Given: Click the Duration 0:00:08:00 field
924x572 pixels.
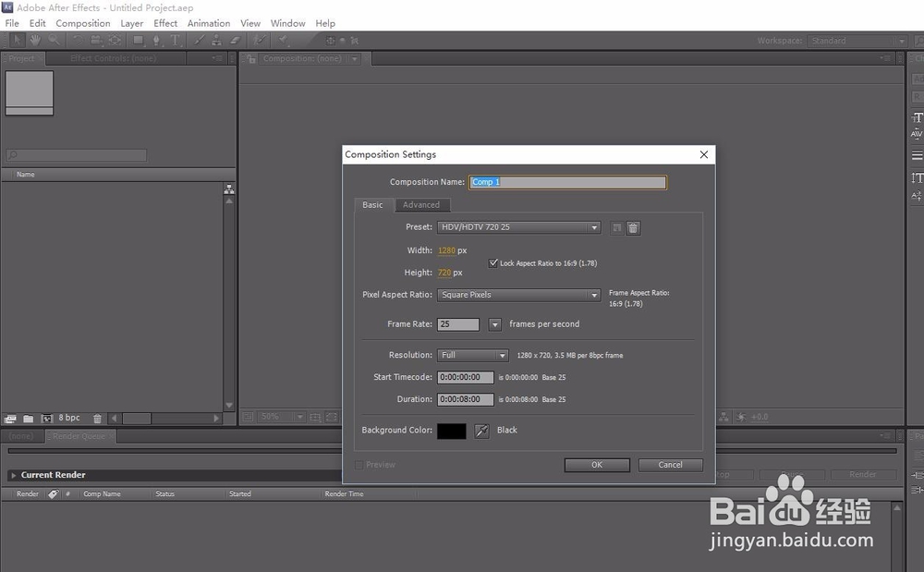Looking at the screenshot, I should [x=466, y=399].
